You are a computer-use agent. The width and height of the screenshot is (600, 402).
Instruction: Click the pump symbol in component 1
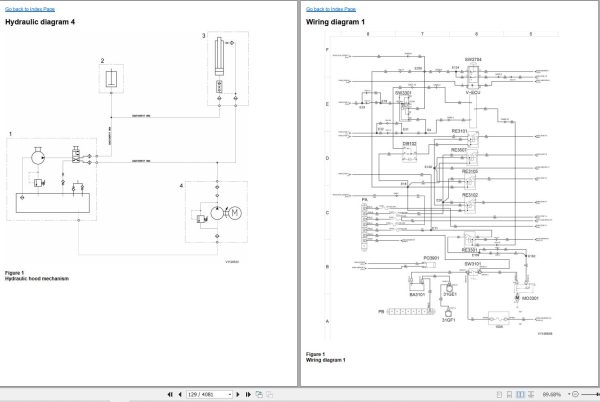(x=38, y=157)
